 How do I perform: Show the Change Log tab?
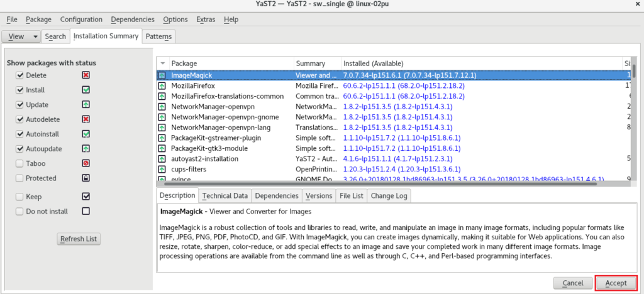tap(389, 195)
